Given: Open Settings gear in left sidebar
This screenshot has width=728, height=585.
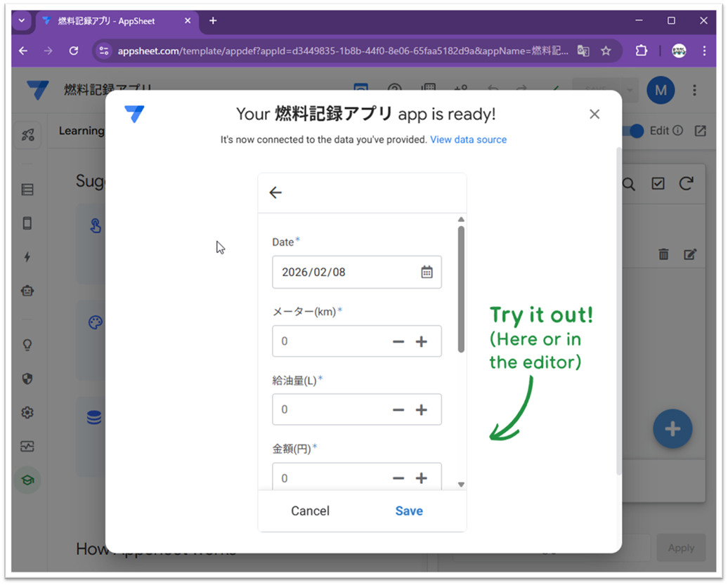Looking at the screenshot, I should click(x=27, y=413).
